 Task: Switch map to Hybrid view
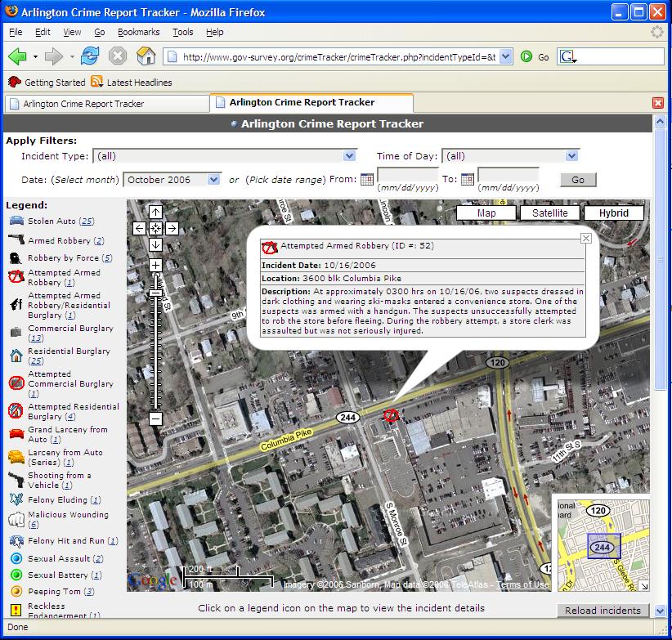[x=614, y=213]
